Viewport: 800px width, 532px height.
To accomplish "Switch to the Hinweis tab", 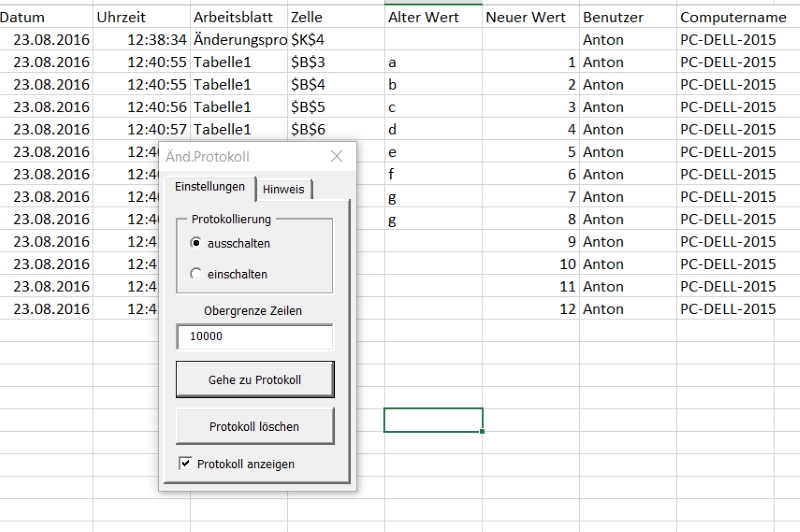I will point(286,190).
